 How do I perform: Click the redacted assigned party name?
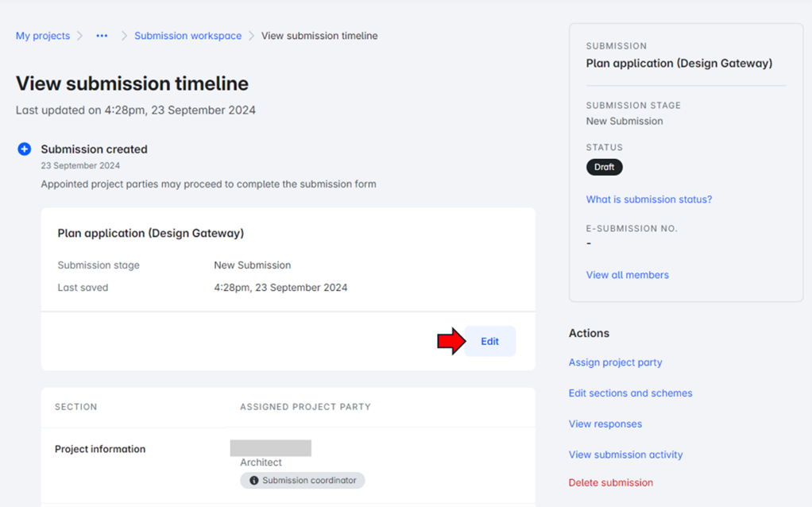point(270,448)
